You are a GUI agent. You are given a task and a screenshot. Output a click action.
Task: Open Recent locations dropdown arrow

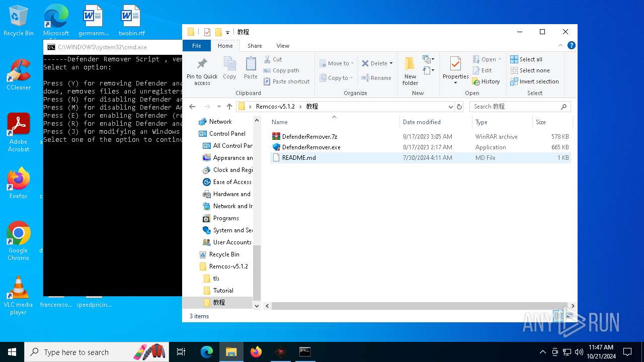219,107
